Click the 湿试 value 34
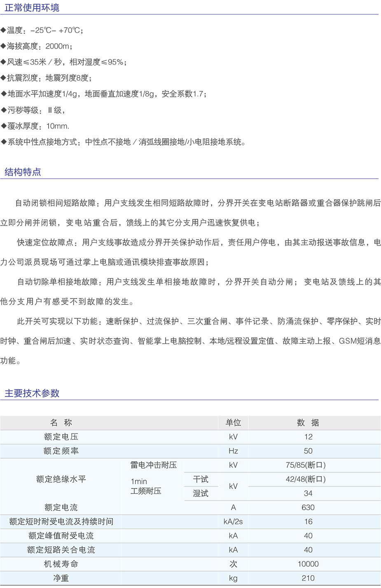Viewport: 381px width, 588px height. click(308, 493)
